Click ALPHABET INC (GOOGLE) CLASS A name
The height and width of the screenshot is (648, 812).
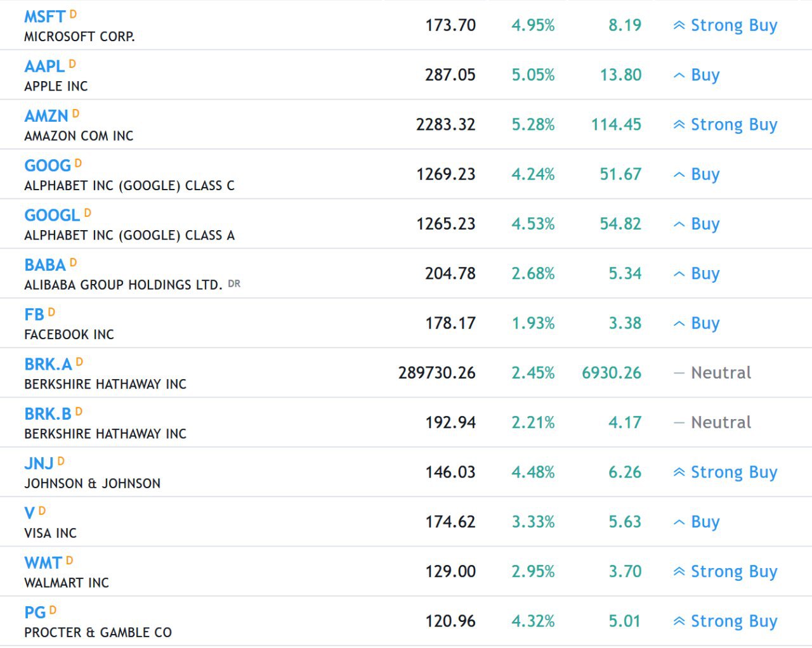(129, 235)
